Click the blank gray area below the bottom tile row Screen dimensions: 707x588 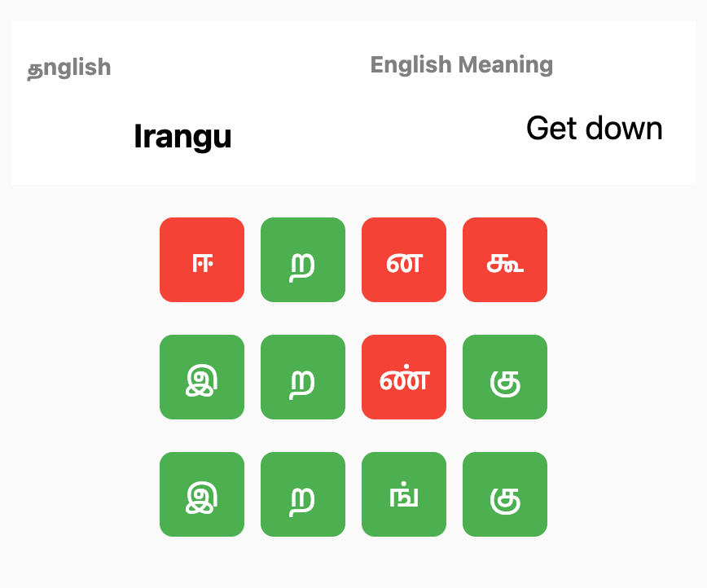click(x=353, y=564)
